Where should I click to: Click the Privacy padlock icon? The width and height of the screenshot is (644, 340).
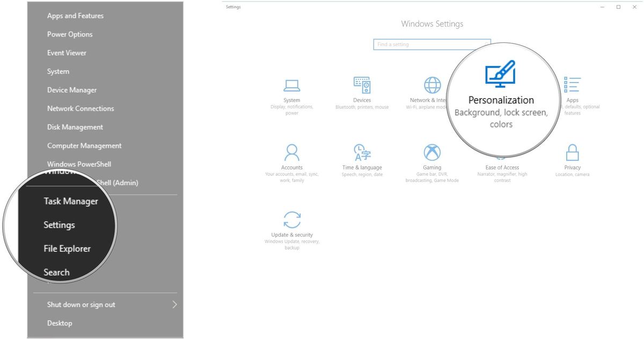coord(572,153)
